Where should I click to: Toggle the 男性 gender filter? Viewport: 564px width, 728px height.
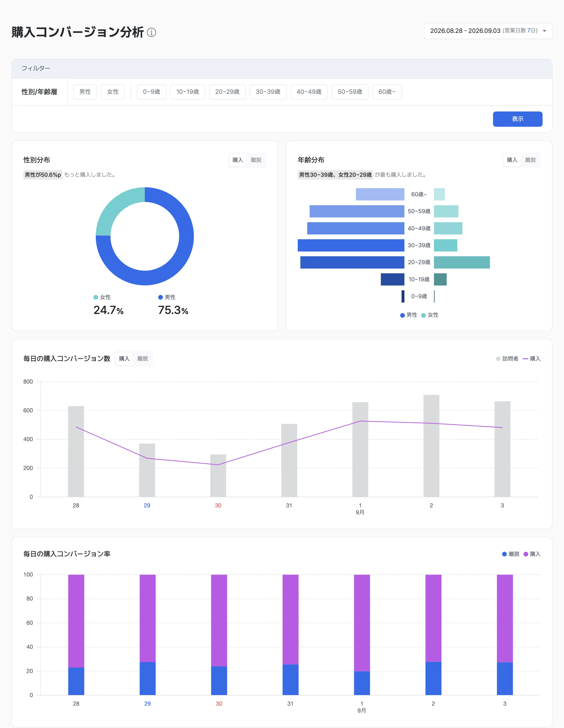[x=85, y=92]
